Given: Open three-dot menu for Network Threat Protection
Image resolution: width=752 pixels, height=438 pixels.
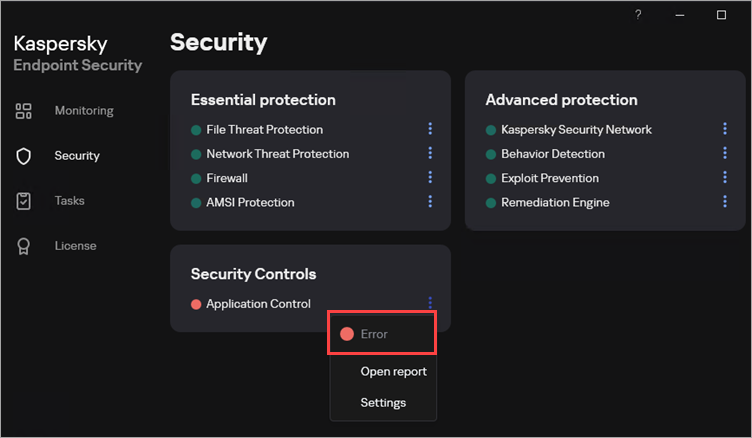Looking at the screenshot, I should 430,153.
